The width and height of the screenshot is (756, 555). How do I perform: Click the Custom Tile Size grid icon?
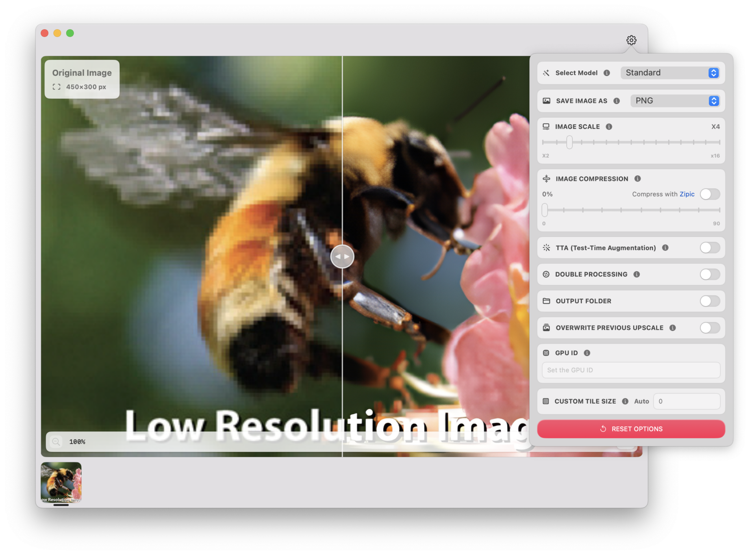coord(546,401)
